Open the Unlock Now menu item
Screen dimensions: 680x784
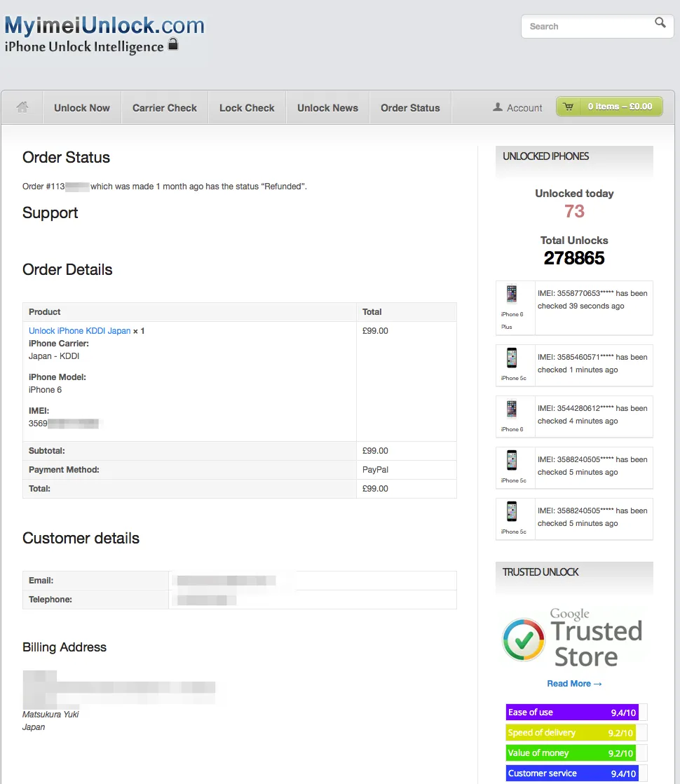tap(82, 108)
